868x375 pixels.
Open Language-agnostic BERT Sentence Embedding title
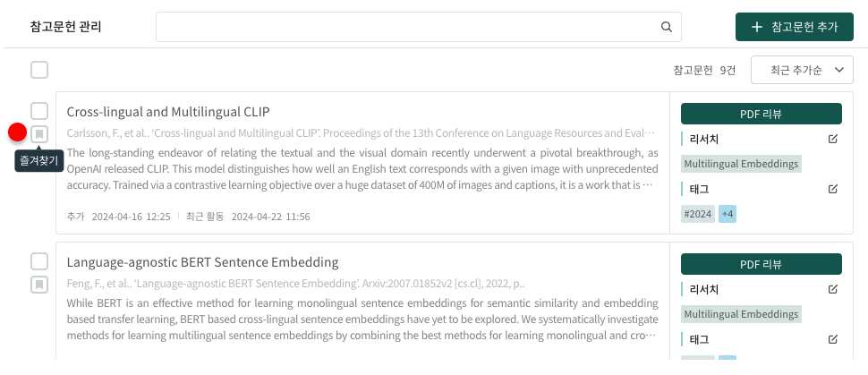pyautogui.click(x=202, y=262)
